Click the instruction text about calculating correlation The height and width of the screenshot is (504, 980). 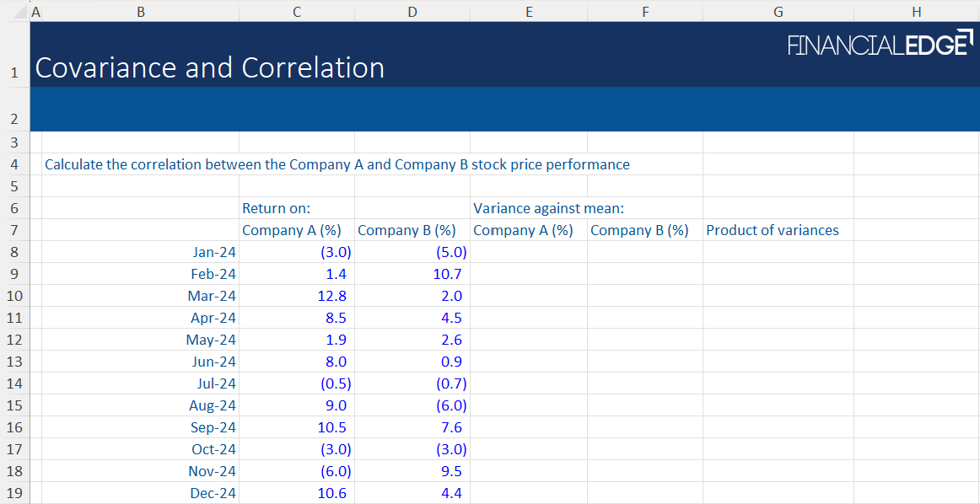(x=337, y=164)
